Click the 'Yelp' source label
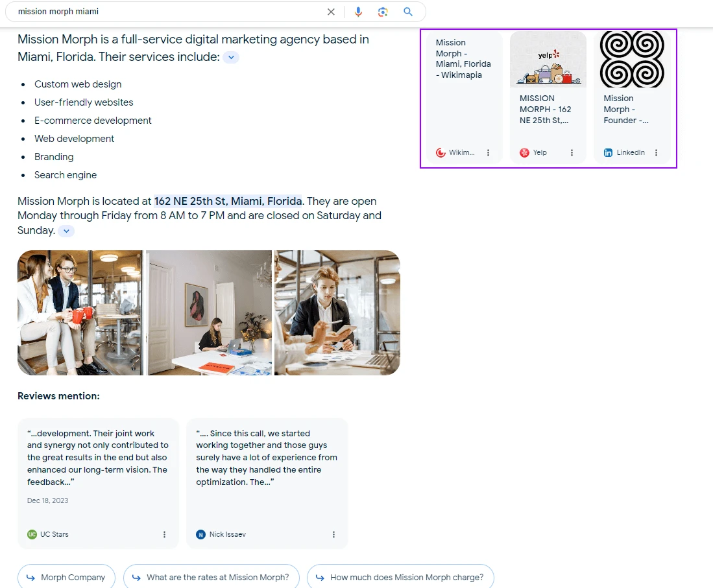This screenshot has height=588, width=713. (x=540, y=153)
